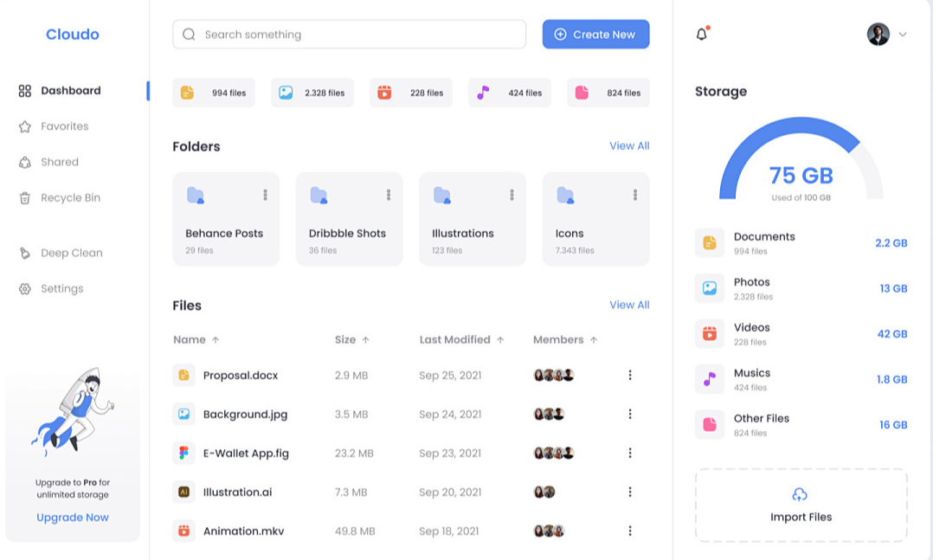Open Recycle Bin from the sidebar
The image size is (933, 560).
click(x=70, y=197)
